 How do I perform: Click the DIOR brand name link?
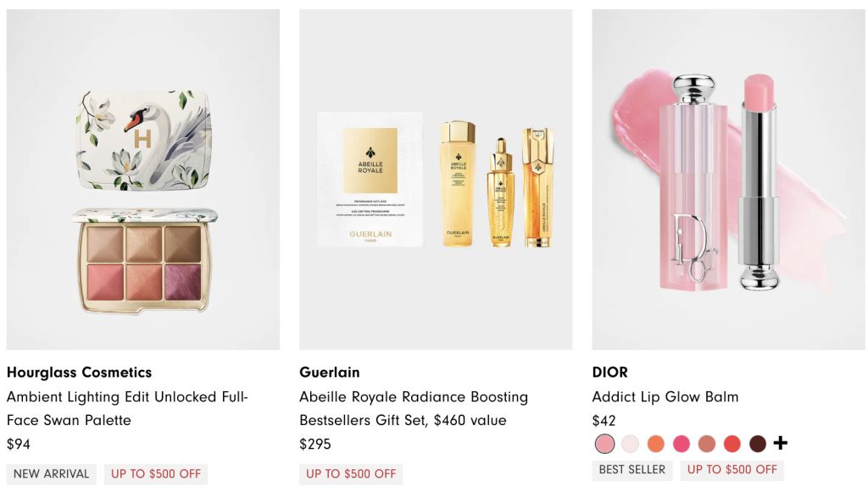click(610, 373)
